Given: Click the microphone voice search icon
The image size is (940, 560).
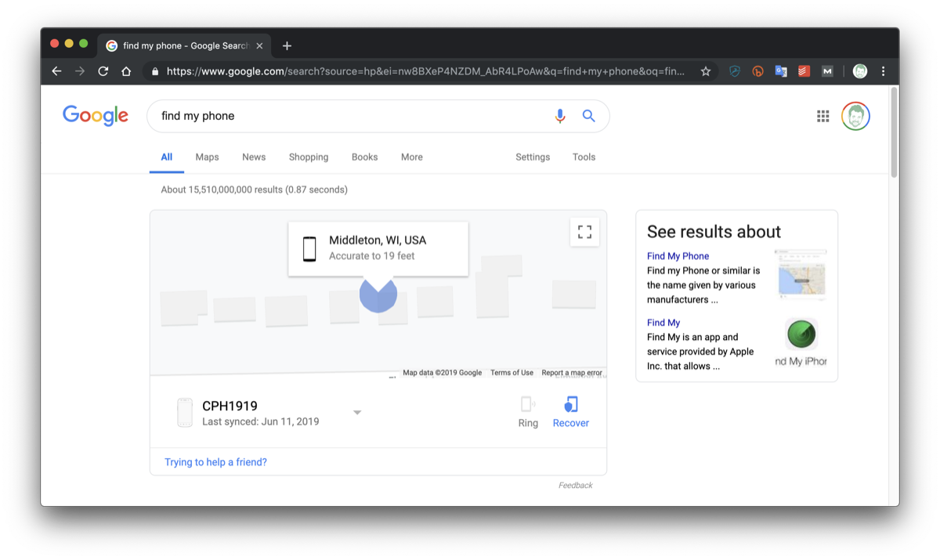Looking at the screenshot, I should (x=560, y=116).
